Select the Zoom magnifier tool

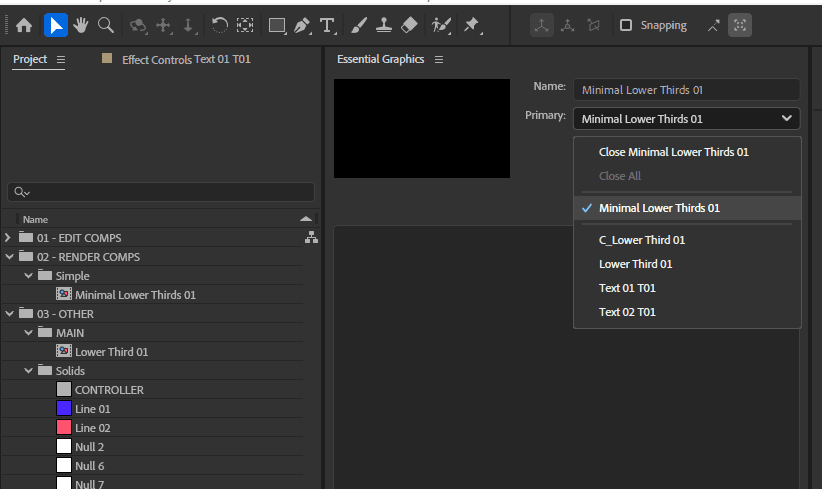(x=105, y=25)
